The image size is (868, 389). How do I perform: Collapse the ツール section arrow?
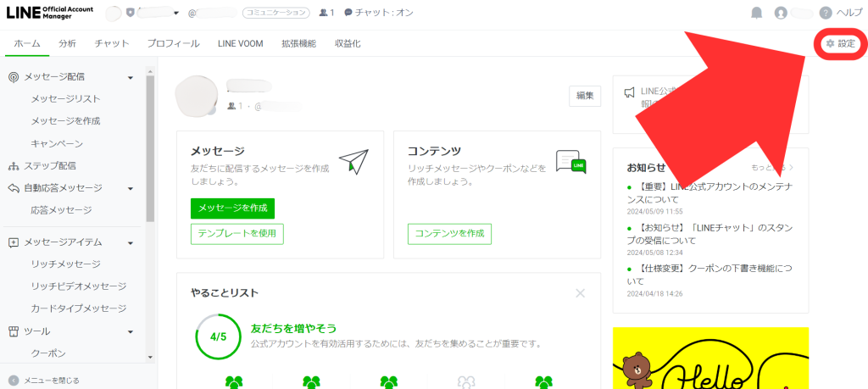pyautogui.click(x=131, y=332)
